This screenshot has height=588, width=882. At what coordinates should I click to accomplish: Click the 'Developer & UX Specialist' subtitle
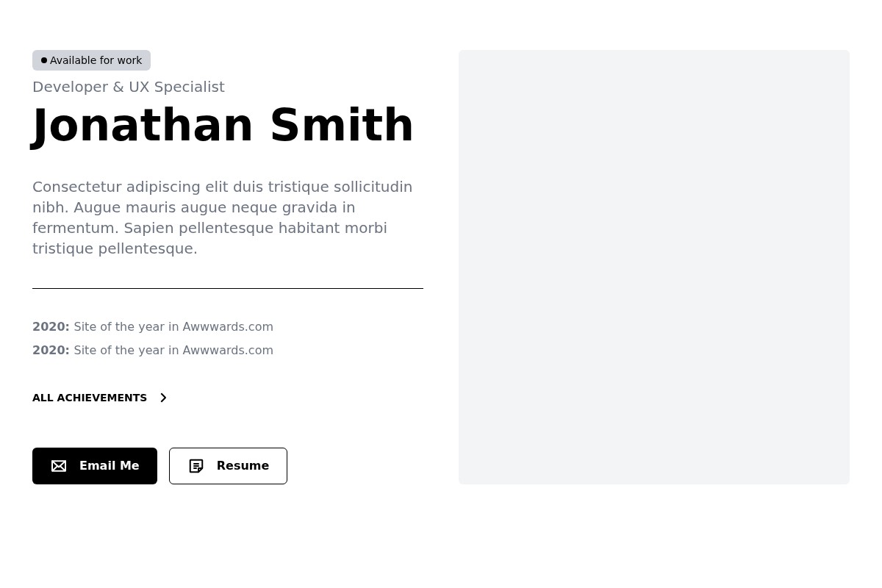click(129, 87)
